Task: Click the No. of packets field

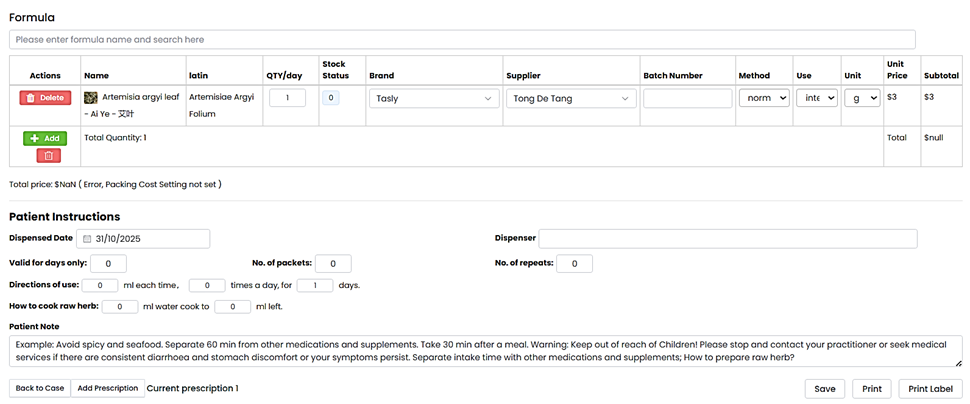Action: tap(333, 263)
